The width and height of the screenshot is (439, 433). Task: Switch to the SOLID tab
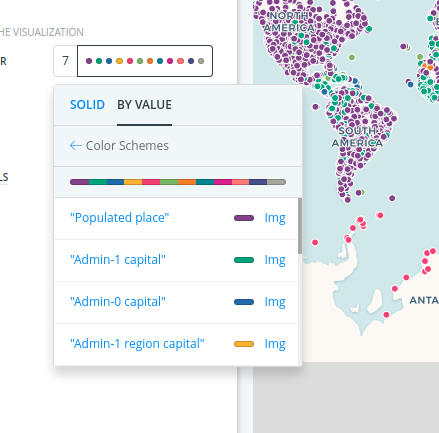tap(87, 105)
